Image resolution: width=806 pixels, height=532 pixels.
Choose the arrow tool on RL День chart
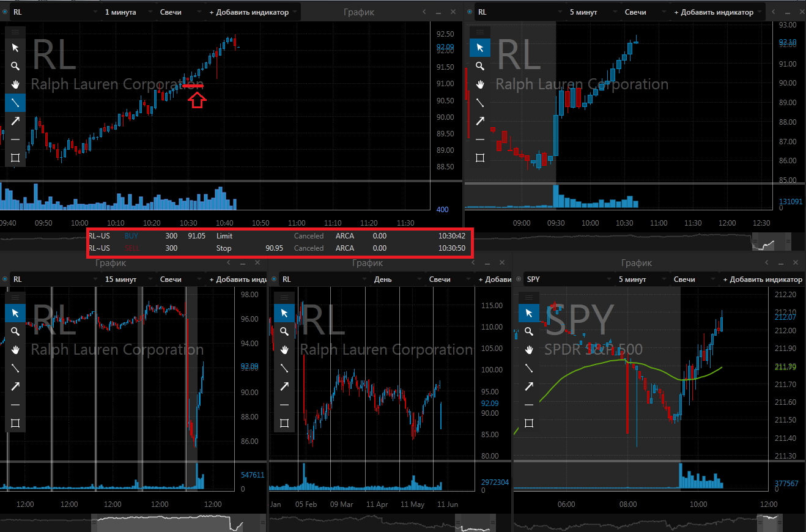pos(284,386)
